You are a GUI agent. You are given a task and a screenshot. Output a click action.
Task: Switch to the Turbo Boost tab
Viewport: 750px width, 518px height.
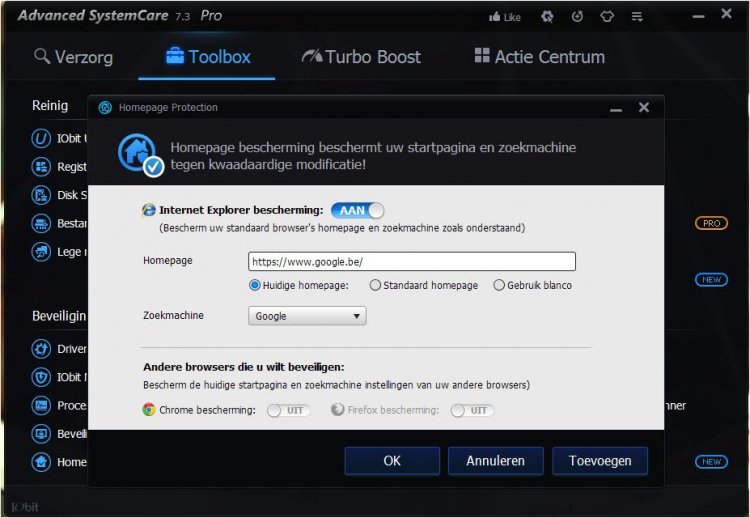coord(361,57)
